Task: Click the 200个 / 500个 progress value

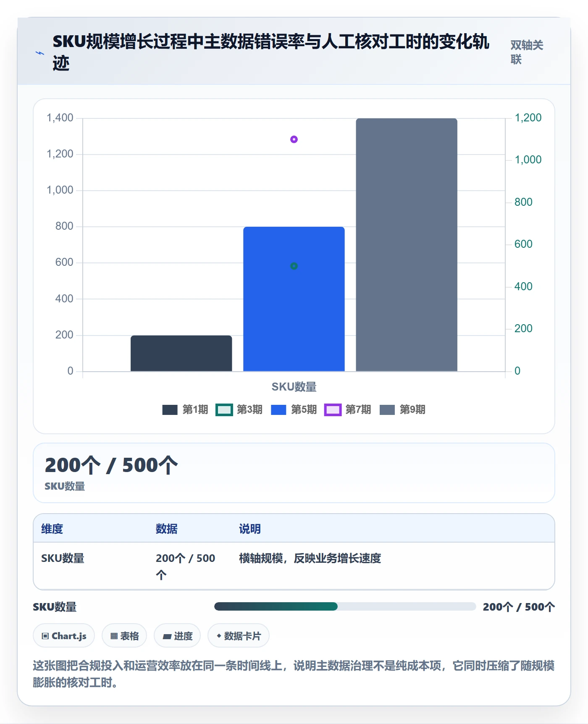Action: tap(519, 607)
